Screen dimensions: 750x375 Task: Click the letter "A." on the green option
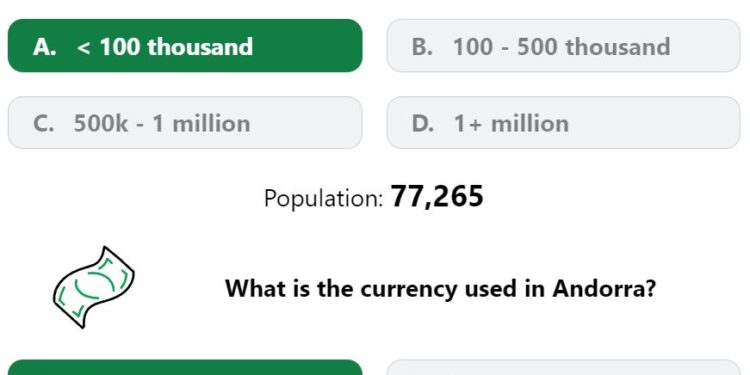(44, 47)
